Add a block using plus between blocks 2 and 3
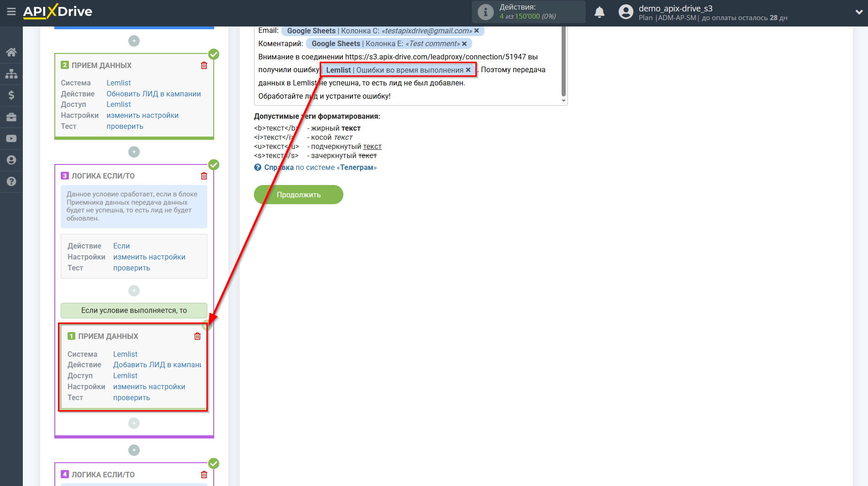The width and height of the screenshot is (868, 486). click(134, 152)
